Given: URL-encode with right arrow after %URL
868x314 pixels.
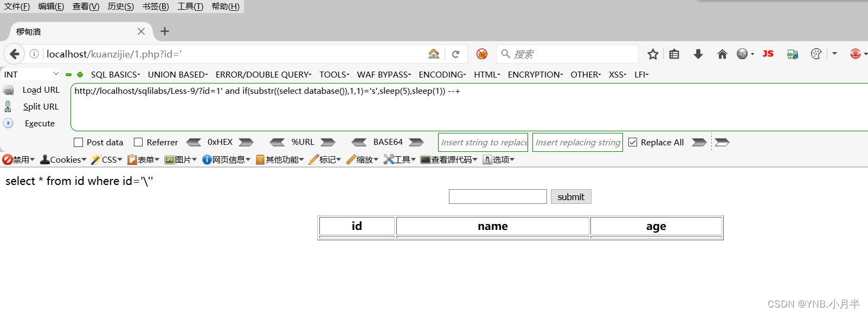Looking at the screenshot, I should 328,142.
